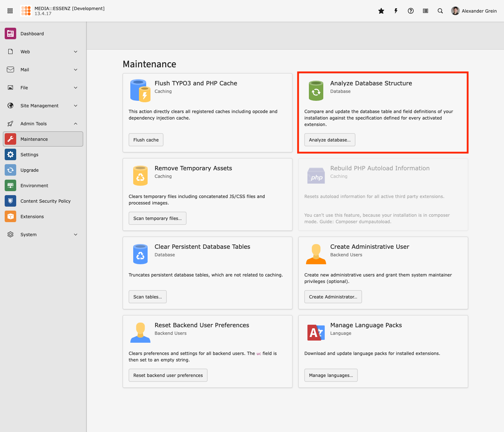Click the Analyze database... button
The image size is (504, 432).
point(329,140)
